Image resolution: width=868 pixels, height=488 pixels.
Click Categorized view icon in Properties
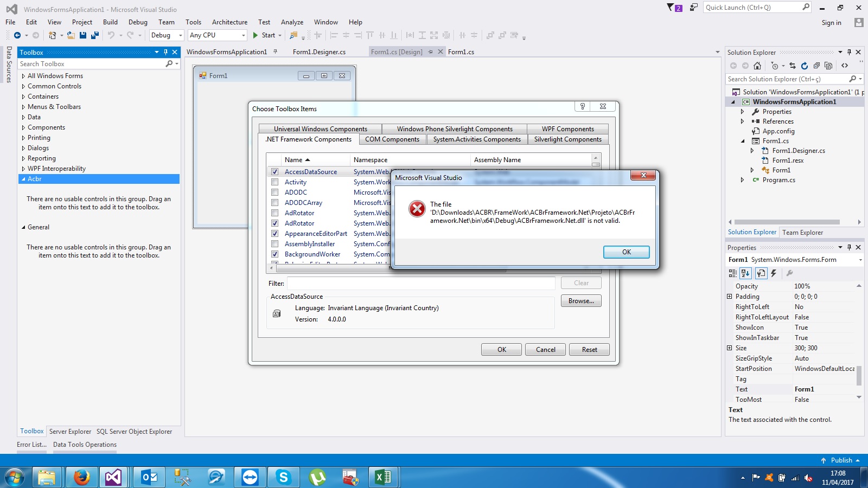tap(733, 273)
